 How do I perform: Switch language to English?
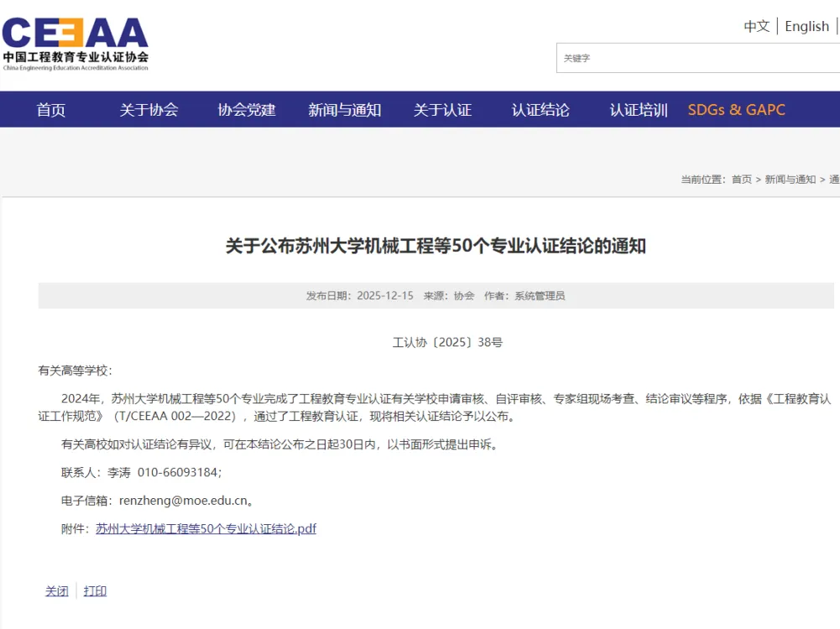(x=806, y=26)
